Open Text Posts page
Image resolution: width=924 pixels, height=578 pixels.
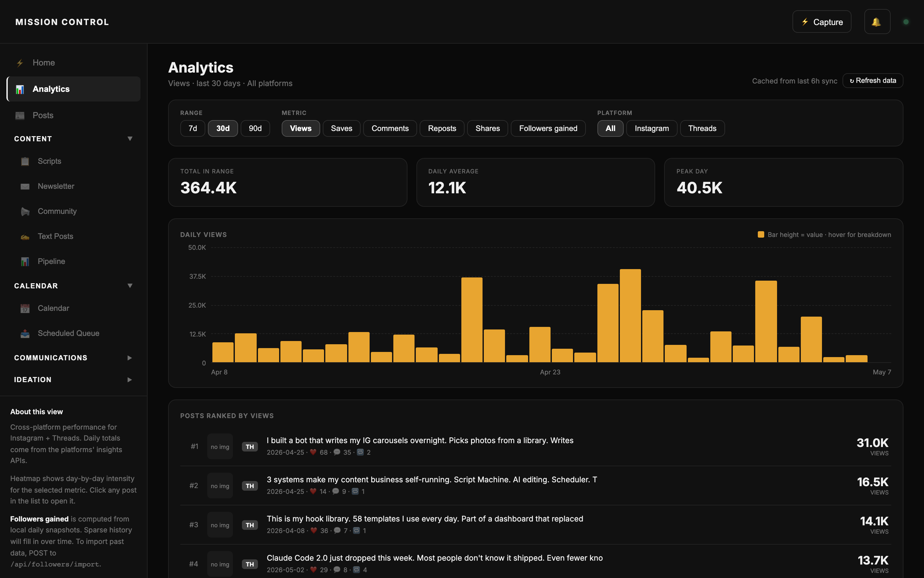(x=74, y=236)
